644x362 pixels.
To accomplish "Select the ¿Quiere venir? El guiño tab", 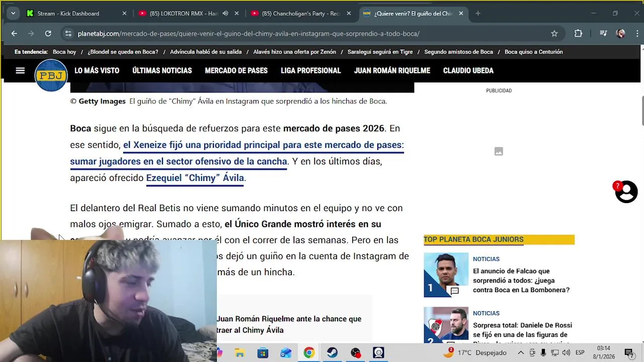I will point(414,14).
